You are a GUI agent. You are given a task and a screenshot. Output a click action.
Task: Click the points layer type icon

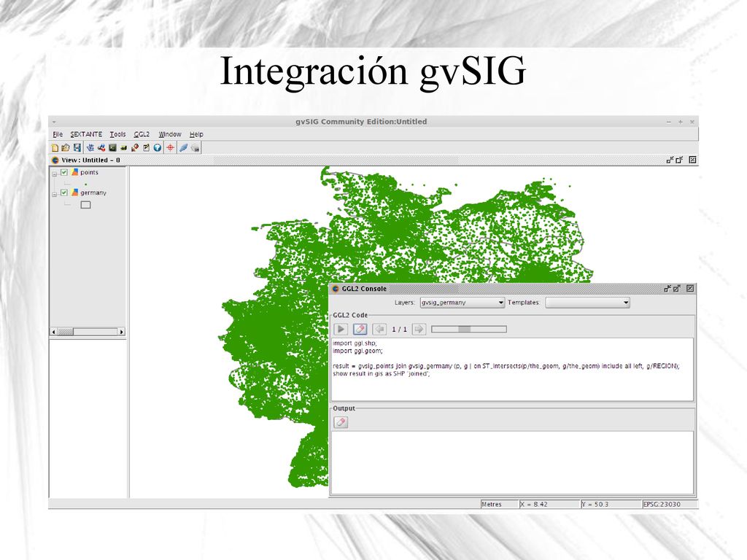[75, 172]
